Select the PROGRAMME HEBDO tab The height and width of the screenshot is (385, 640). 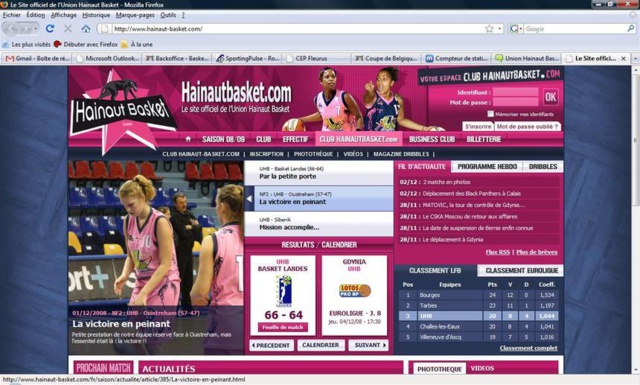[x=487, y=167]
